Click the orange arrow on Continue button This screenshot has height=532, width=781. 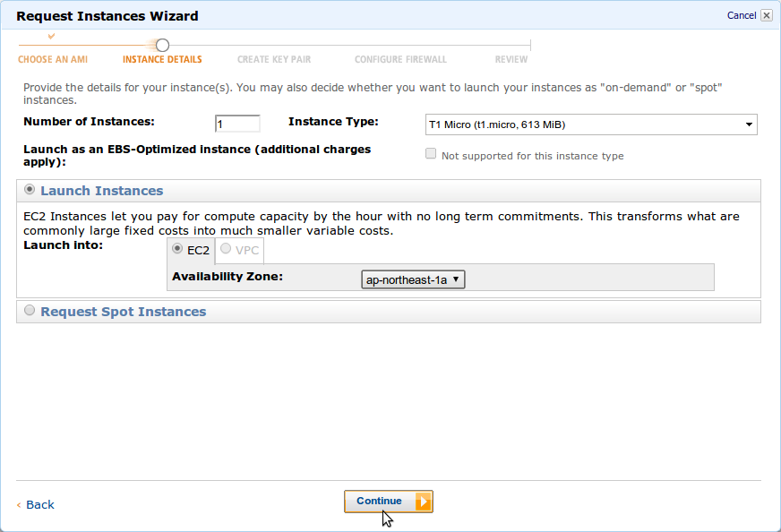pos(424,502)
